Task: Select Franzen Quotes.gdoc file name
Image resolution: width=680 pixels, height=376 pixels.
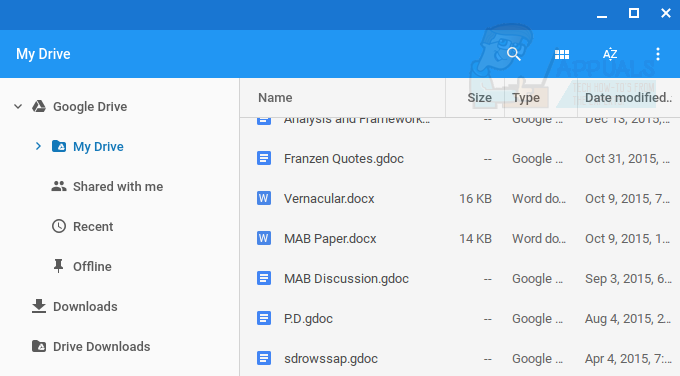Action: click(343, 159)
